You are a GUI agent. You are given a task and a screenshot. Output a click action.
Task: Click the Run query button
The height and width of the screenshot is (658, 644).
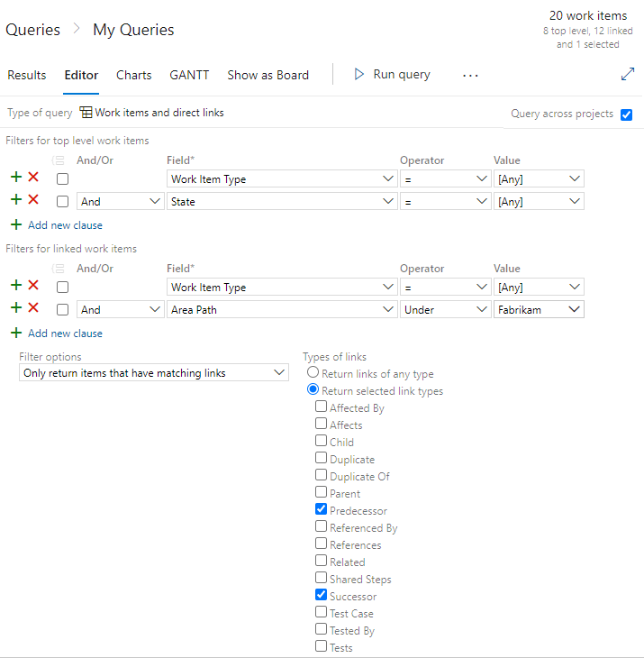click(393, 74)
